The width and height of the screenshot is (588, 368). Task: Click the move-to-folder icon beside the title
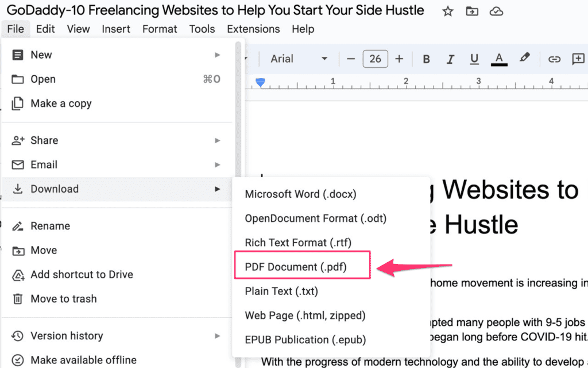coord(472,11)
